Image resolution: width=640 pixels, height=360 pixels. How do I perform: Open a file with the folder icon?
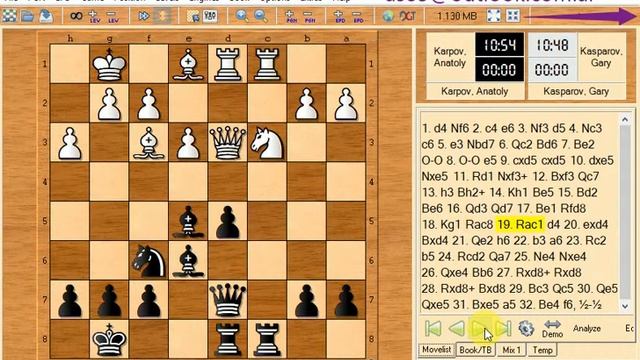click(x=28, y=16)
